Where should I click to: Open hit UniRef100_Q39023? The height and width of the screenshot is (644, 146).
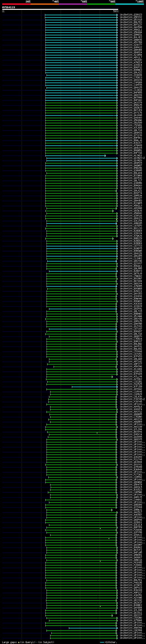tap(131, 15)
